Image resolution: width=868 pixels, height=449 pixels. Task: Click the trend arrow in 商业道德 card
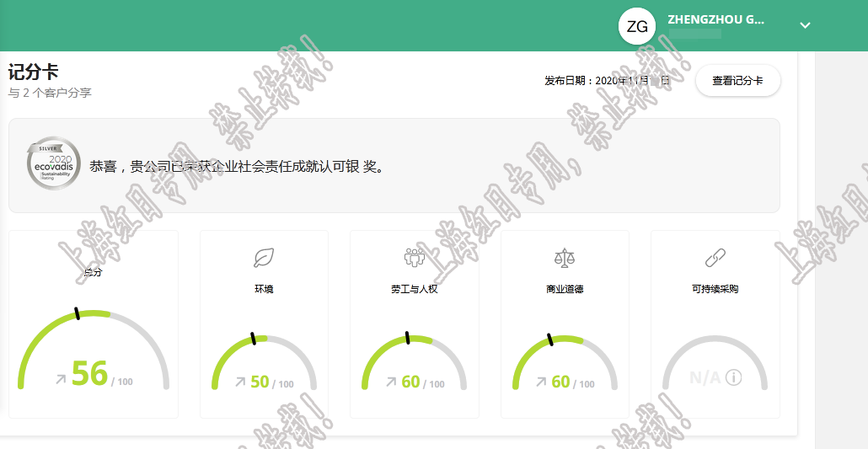pyautogui.click(x=541, y=382)
